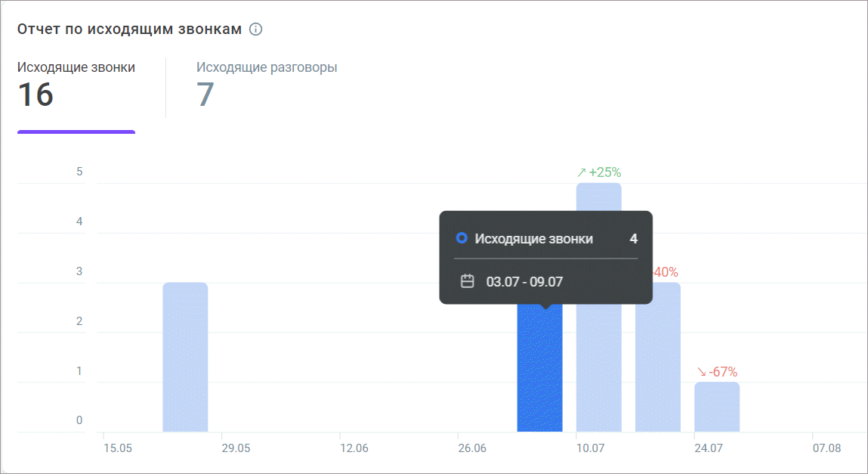
Task: Click the info icon next to report title
Action: tap(256, 29)
